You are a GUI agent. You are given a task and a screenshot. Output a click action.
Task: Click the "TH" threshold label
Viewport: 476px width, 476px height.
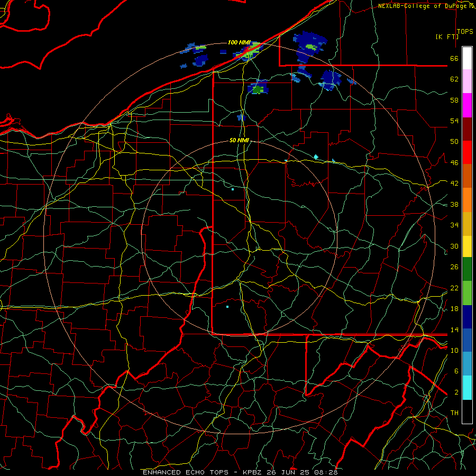pyautogui.click(x=454, y=413)
